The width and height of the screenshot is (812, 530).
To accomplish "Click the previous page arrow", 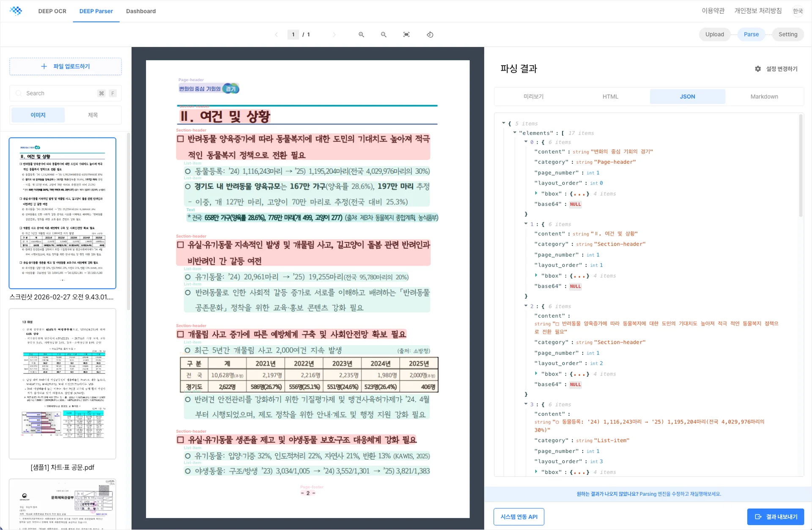I will pos(277,34).
